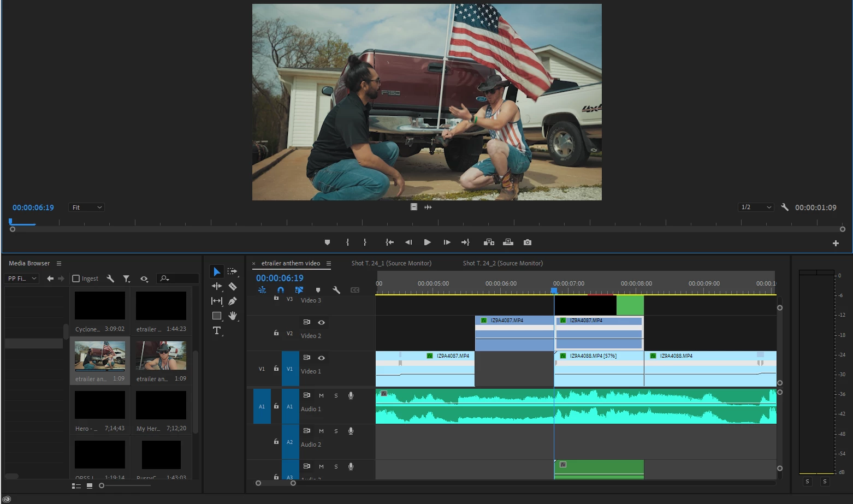
Task: Switch to Shot T. 24_1 Source Monitor tab
Action: tap(391, 263)
